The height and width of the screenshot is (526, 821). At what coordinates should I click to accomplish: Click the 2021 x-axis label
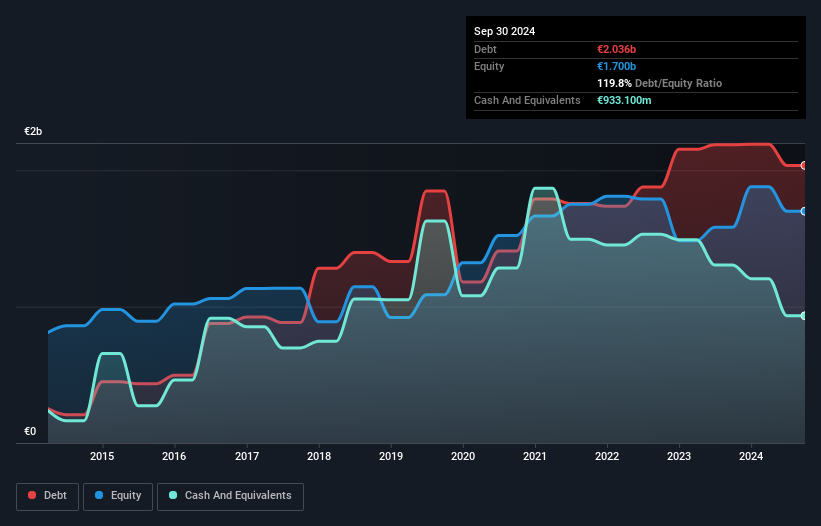(x=535, y=456)
